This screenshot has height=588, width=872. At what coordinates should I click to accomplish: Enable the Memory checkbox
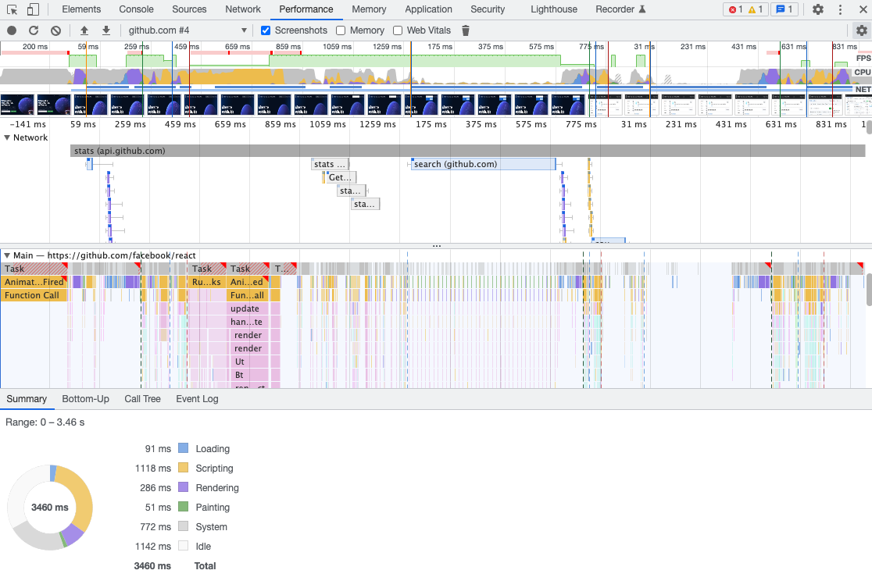341,30
